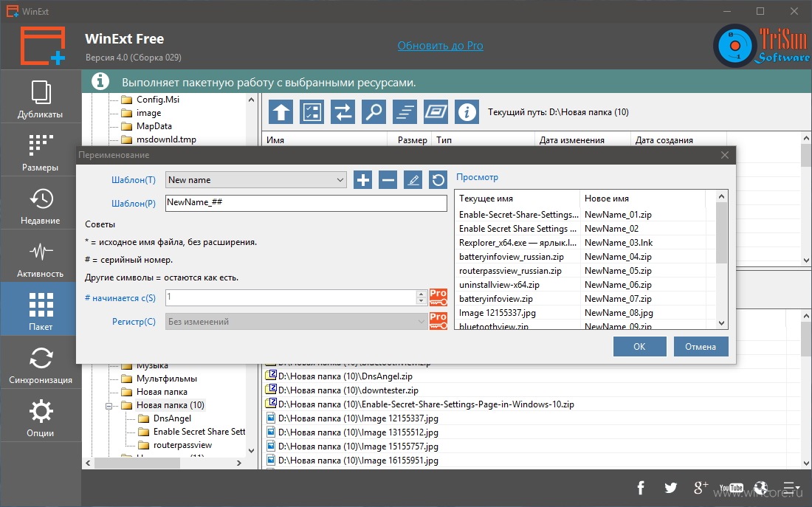Reset the templates with the circular arrow icon
Viewport: 812px width, 507px height.
(438, 180)
